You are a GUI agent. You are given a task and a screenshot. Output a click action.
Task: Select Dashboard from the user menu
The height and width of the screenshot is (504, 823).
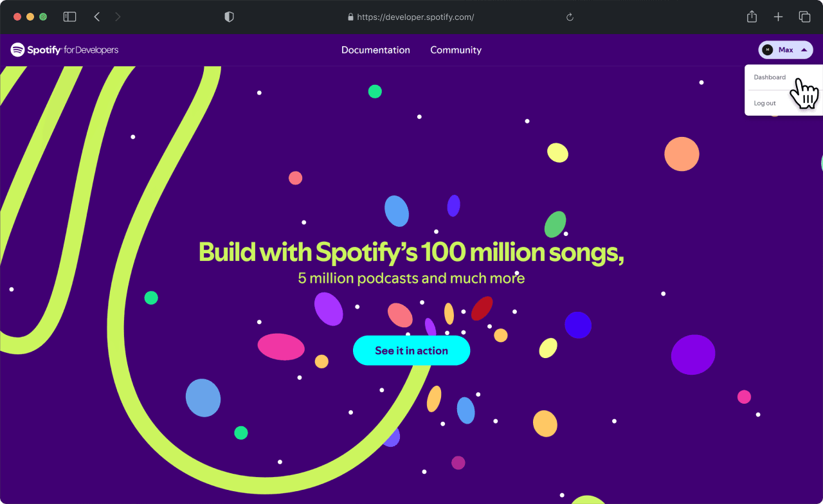[x=770, y=77]
